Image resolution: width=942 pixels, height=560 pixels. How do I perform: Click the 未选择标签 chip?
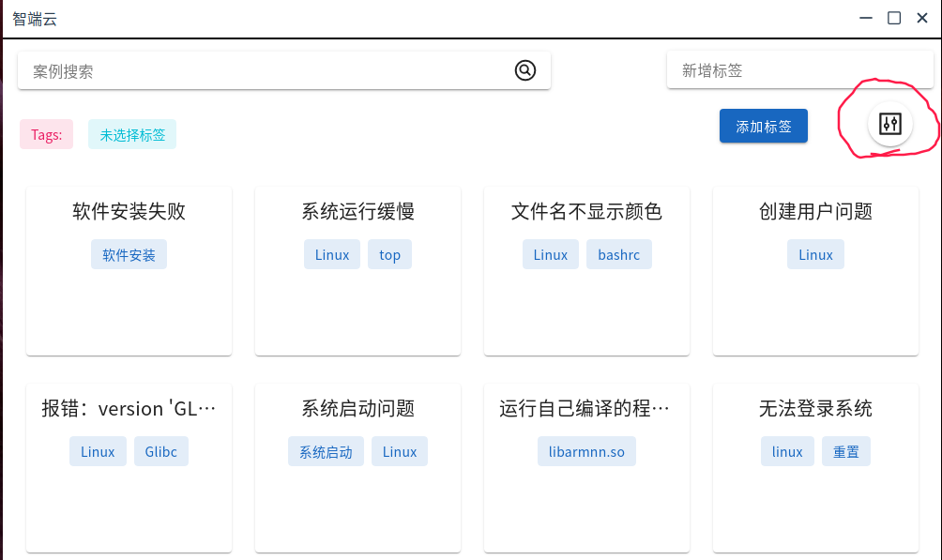(x=132, y=135)
